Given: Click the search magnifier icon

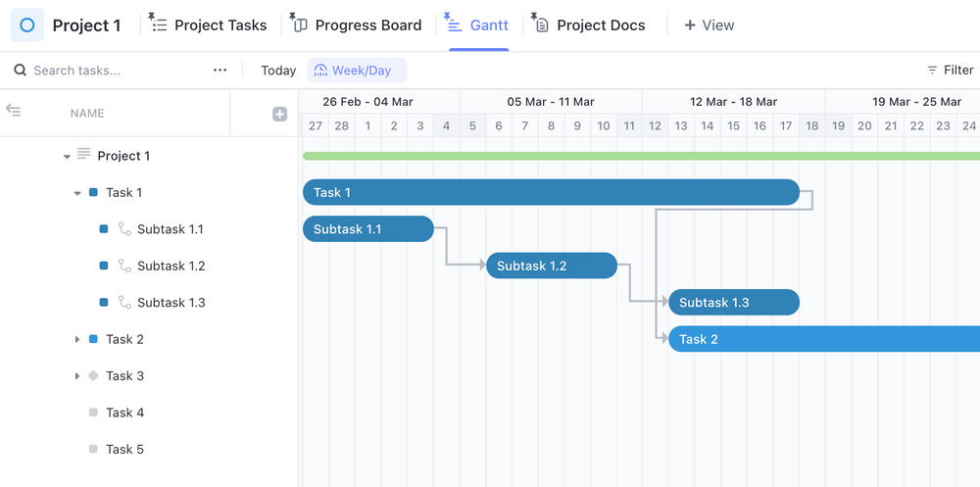Looking at the screenshot, I should pos(20,71).
